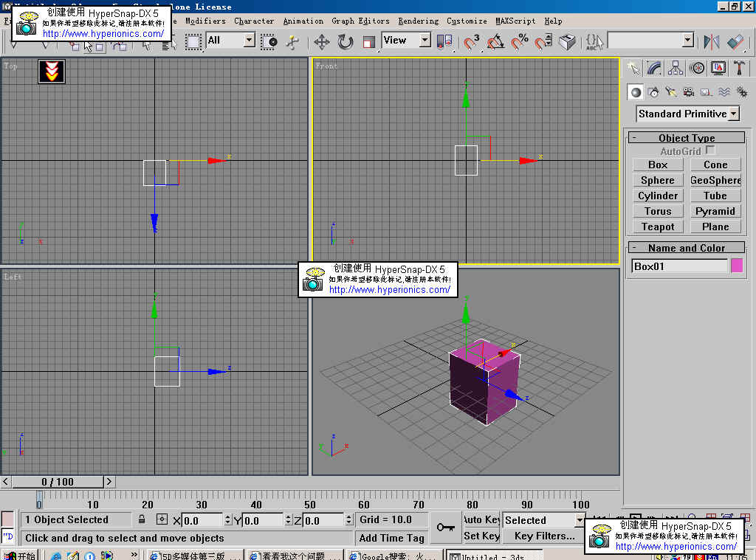Click the Pyramid primitive button
The image size is (756, 560).
715,211
